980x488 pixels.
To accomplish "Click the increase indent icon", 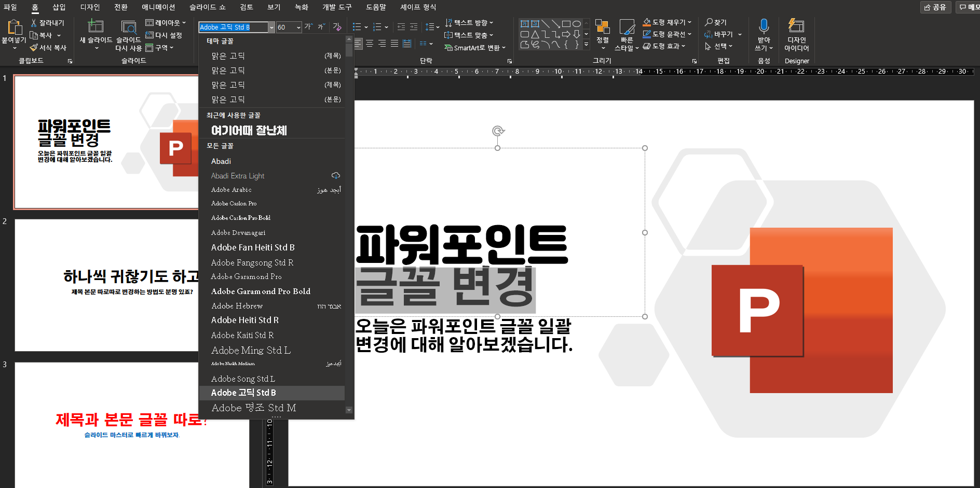I will [x=414, y=27].
